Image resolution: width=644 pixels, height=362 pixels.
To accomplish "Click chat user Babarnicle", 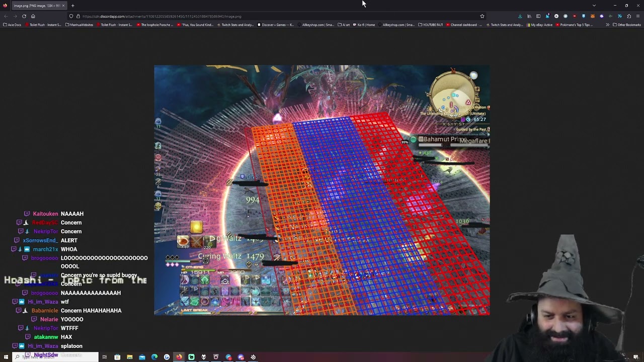I will [x=45, y=311].
